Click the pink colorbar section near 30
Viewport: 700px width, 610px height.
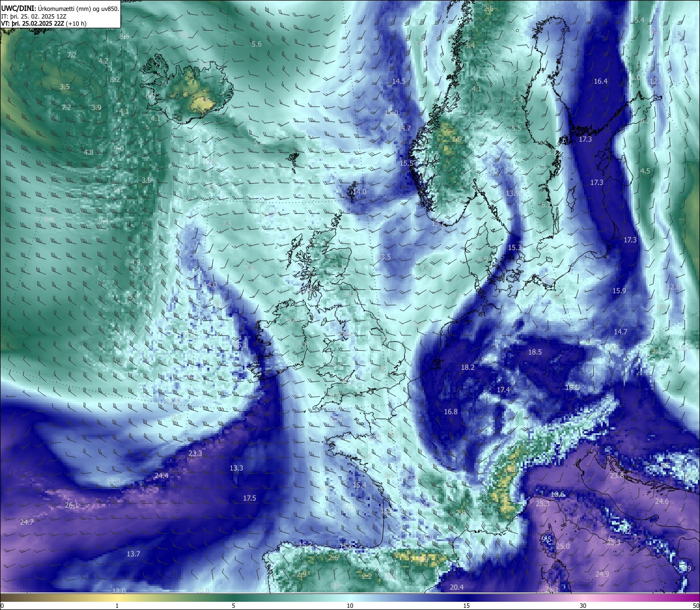[583, 597]
